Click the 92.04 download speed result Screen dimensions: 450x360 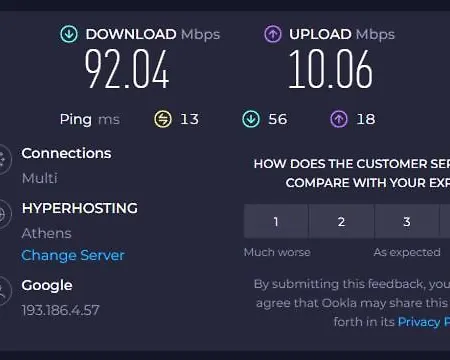pyautogui.click(x=127, y=69)
